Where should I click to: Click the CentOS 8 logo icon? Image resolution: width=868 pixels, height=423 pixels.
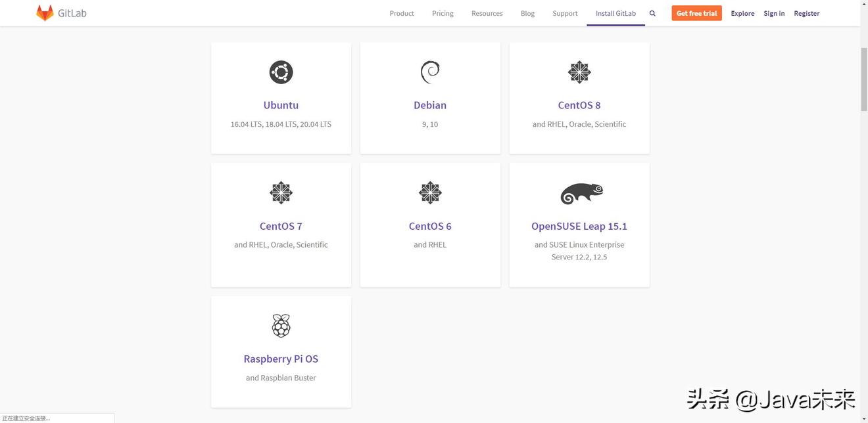coord(579,72)
